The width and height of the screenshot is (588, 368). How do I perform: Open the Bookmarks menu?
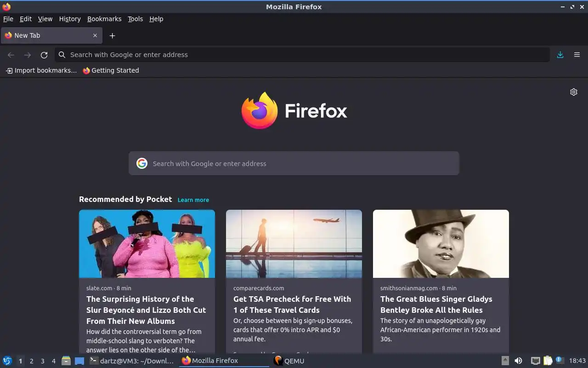[x=104, y=19]
